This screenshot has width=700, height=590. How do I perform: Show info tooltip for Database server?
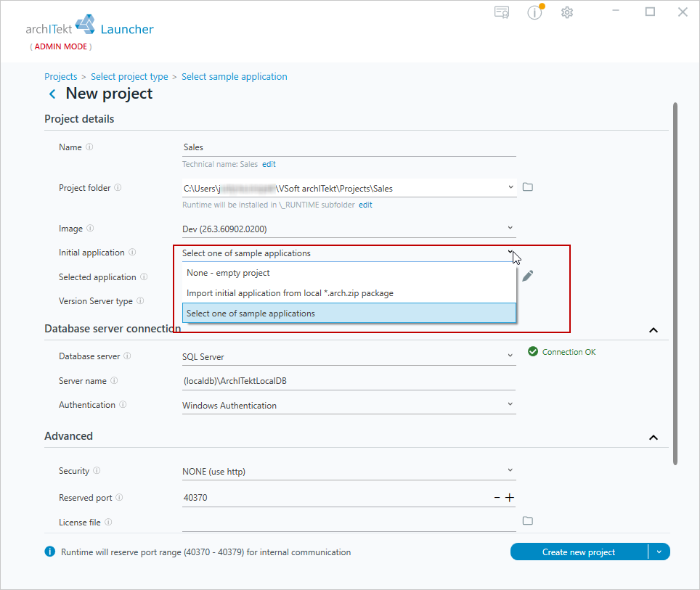pyautogui.click(x=127, y=356)
